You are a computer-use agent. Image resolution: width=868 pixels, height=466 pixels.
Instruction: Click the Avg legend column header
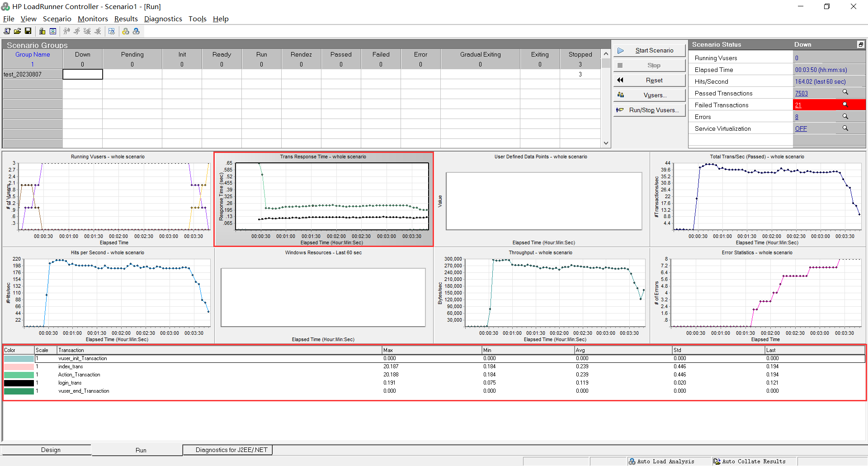[x=623, y=350]
